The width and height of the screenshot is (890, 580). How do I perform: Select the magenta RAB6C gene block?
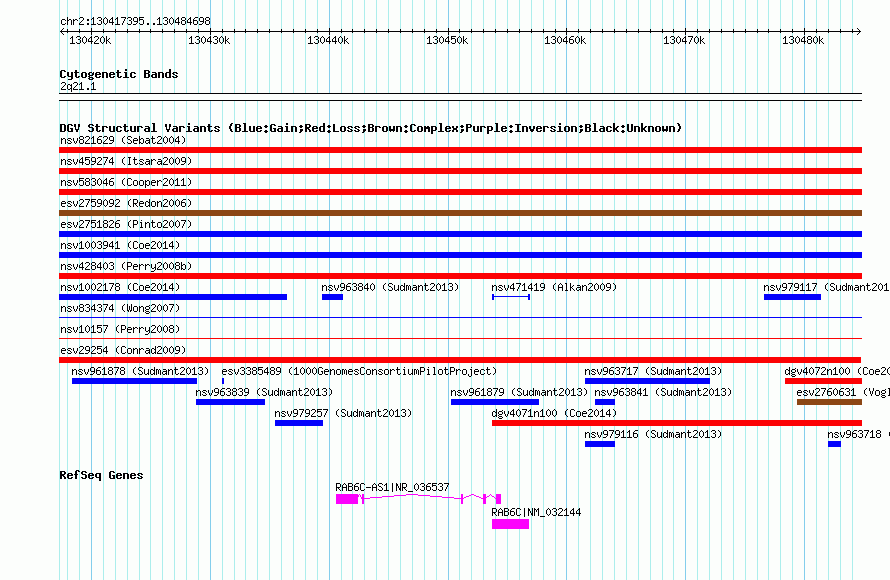click(510, 524)
